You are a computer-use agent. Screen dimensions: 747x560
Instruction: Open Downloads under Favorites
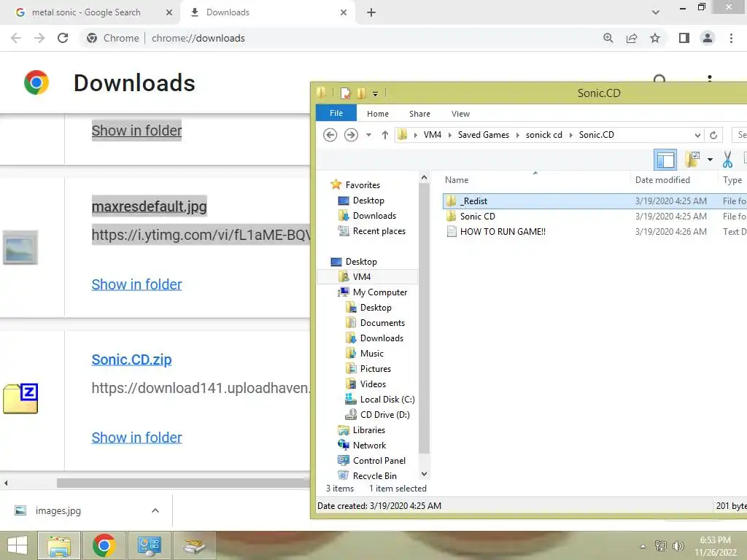[x=368, y=216]
